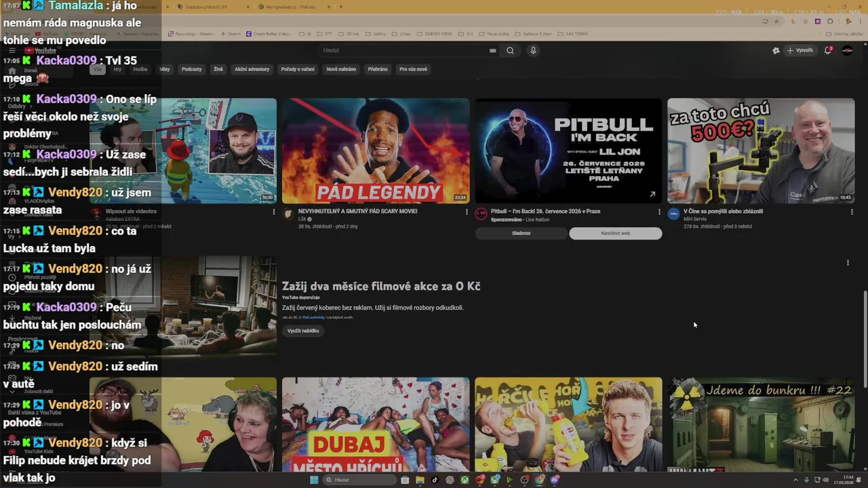Open the 'za toto chcú 500€?' video thumbnail
The image size is (868, 488).
(761, 150)
